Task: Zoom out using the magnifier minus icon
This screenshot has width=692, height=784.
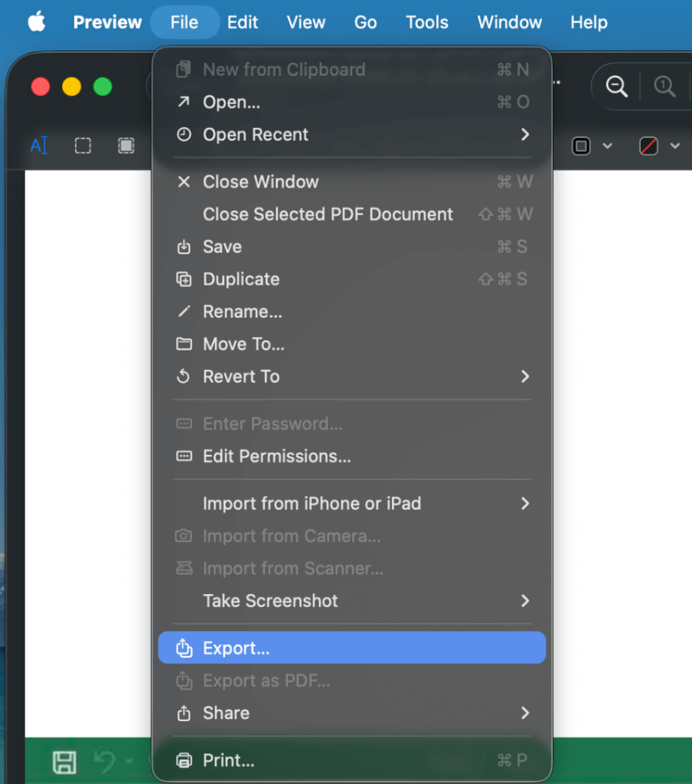Action: (615, 87)
